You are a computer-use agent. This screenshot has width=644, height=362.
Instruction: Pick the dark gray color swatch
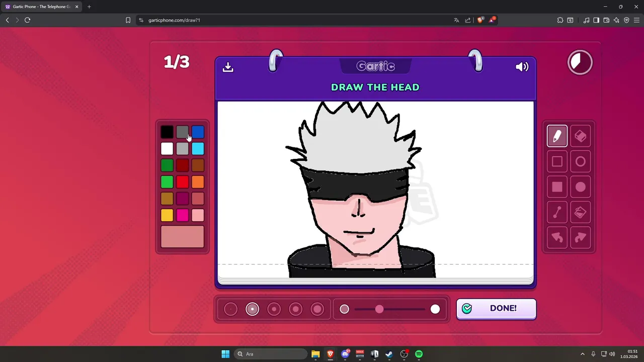[x=182, y=132]
